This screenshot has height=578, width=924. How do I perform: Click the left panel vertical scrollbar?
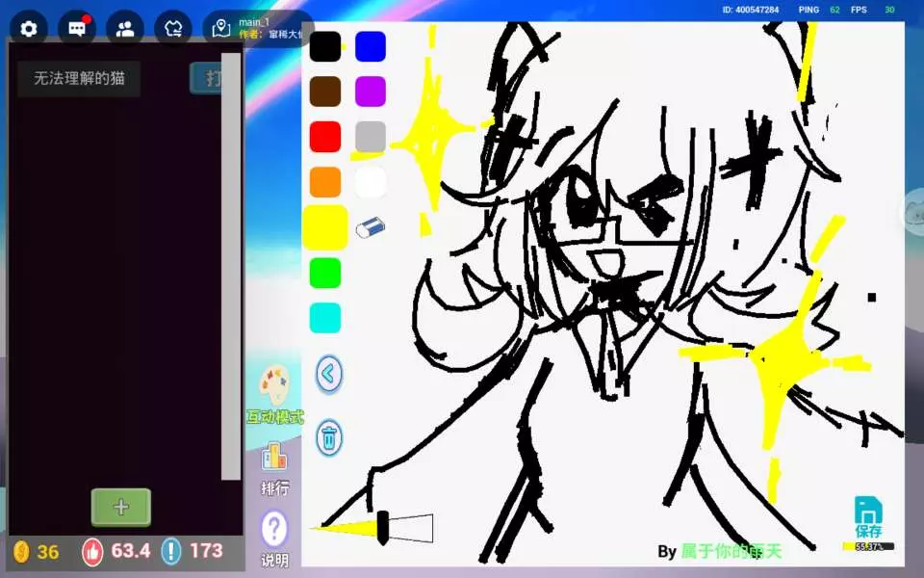231,266
